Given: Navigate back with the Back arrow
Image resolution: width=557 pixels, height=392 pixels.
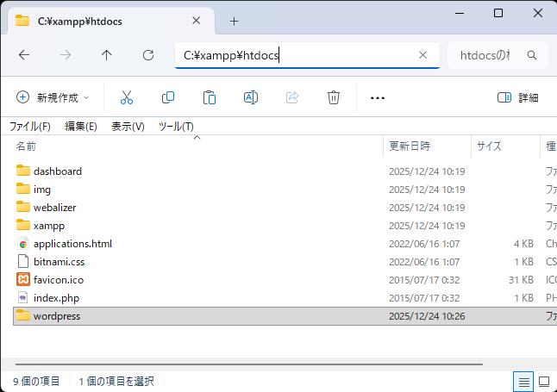Looking at the screenshot, I should [24, 55].
